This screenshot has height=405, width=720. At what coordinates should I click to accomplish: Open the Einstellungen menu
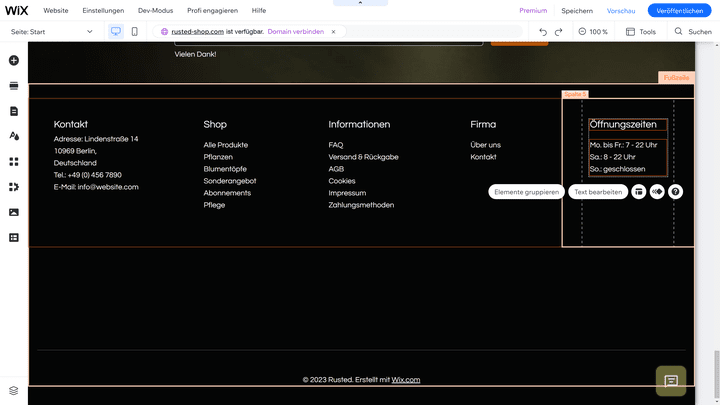103,10
